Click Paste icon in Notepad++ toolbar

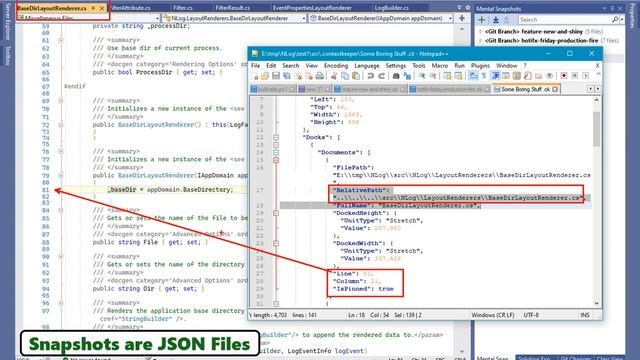tap(356, 76)
